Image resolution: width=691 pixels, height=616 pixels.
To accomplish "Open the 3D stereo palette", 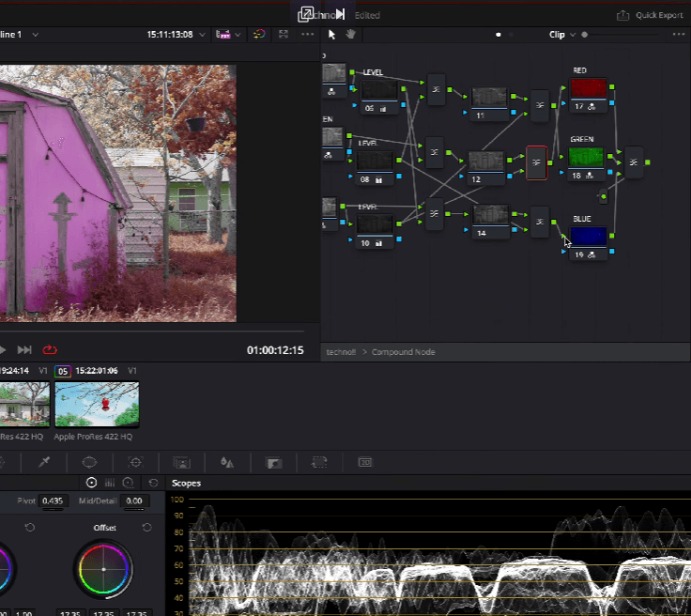I will coord(365,462).
